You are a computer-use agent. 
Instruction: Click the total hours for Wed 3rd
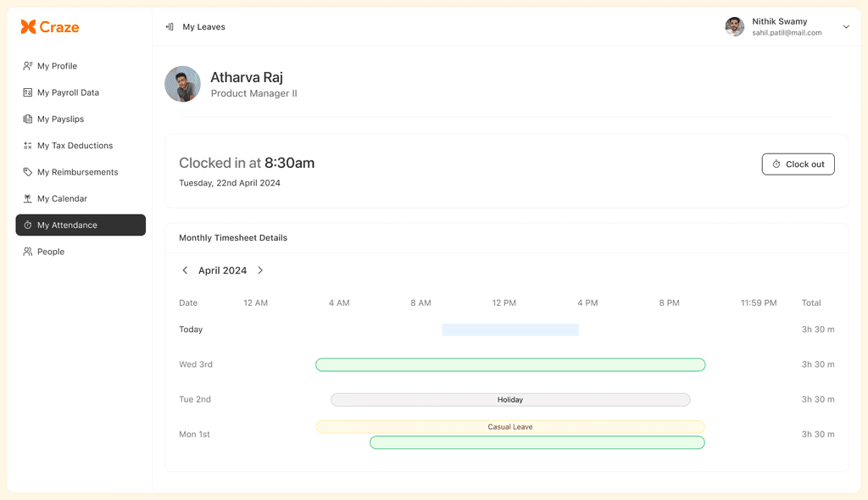818,364
